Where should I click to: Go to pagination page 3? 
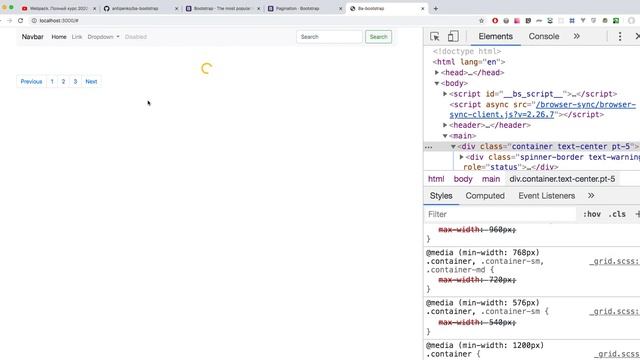pos(75,82)
